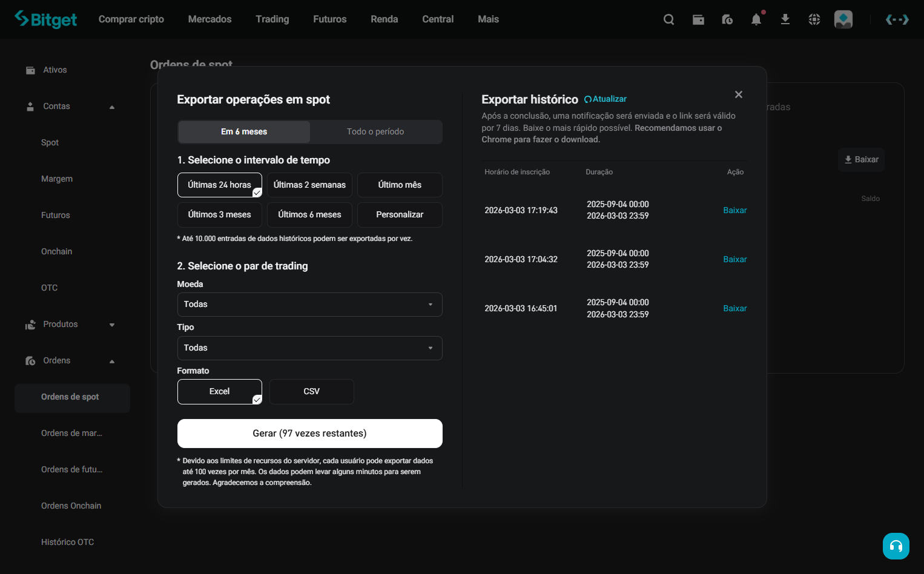Screen dimensions: 924x574
Task: Collapse the Ordens sidebar section
Action: [x=112, y=361]
